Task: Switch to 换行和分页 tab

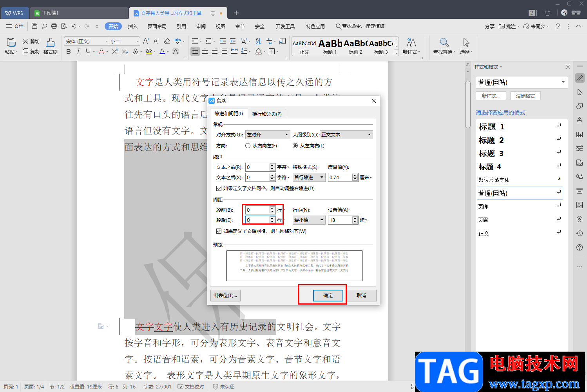Action: (267, 114)
